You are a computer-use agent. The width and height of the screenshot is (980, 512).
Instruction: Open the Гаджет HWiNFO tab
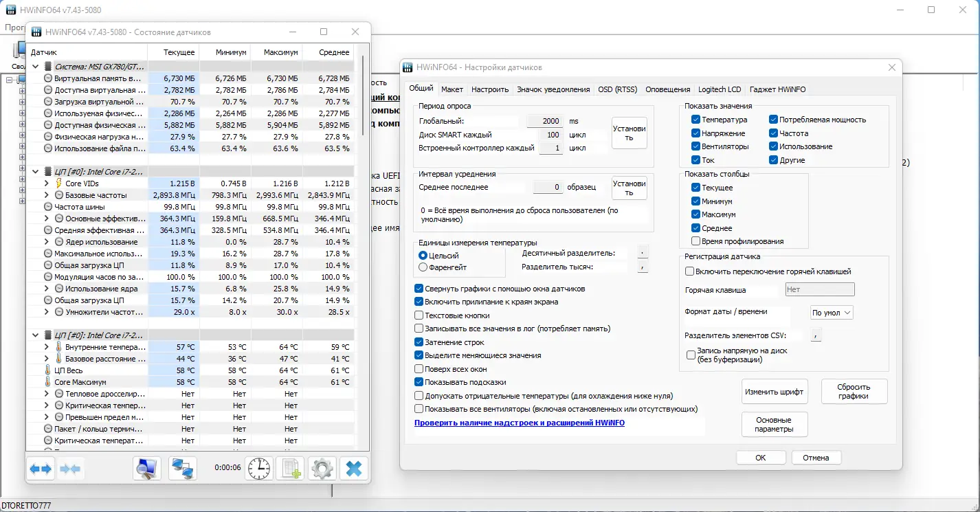777,89
